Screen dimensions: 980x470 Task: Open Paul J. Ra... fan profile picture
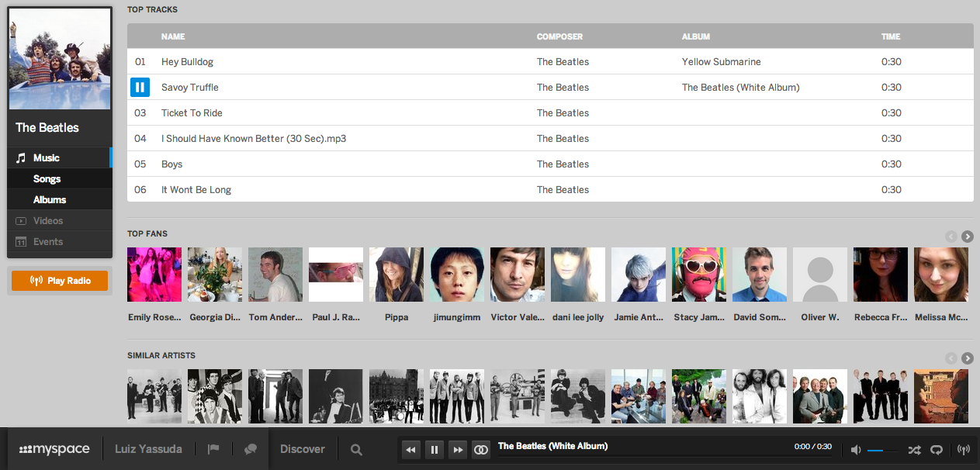click(x=336, y=275)
